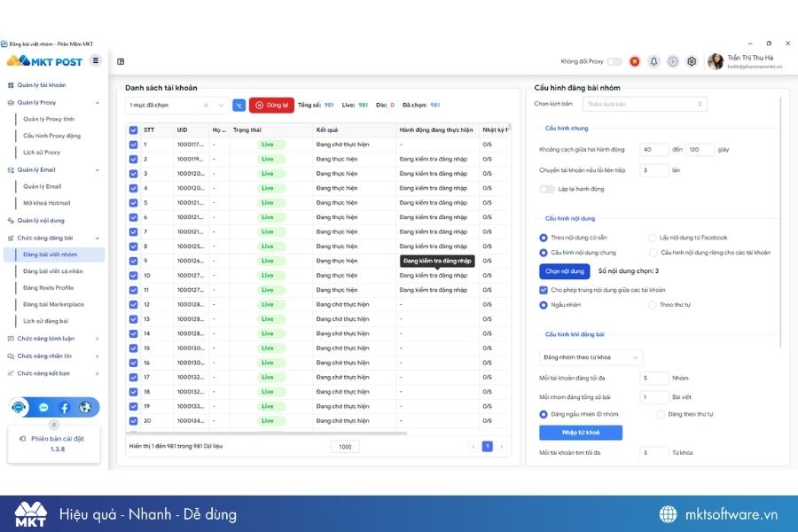Open the Thêm kịch bản dropdown
Image resolution: width=798 pixels, height=532 pixels.
[645, 103]
